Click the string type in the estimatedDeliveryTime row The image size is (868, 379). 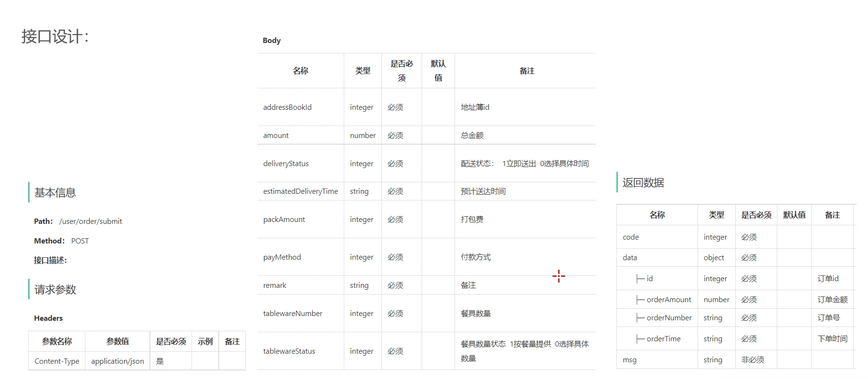[359, 191]
